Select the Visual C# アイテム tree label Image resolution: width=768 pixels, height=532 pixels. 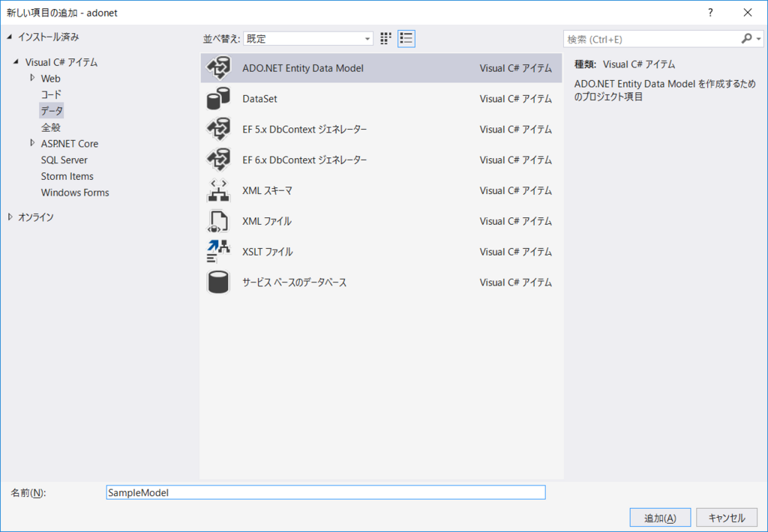61,62
